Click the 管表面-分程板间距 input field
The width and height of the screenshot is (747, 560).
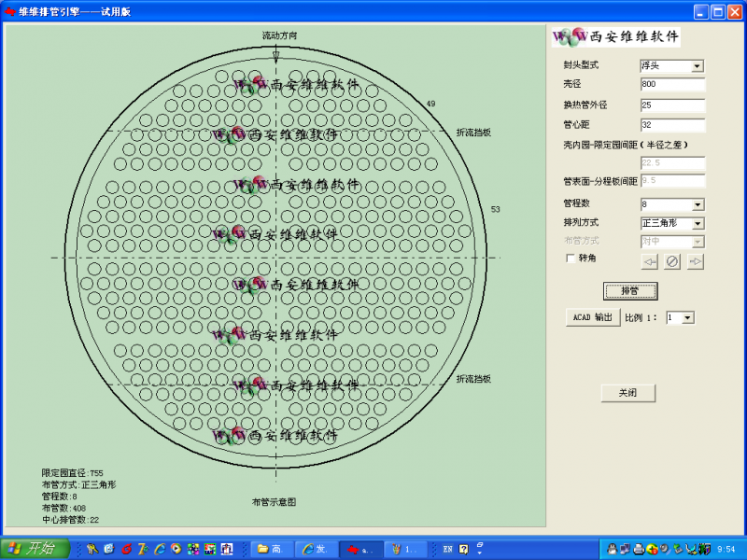(x=672, y=180)
